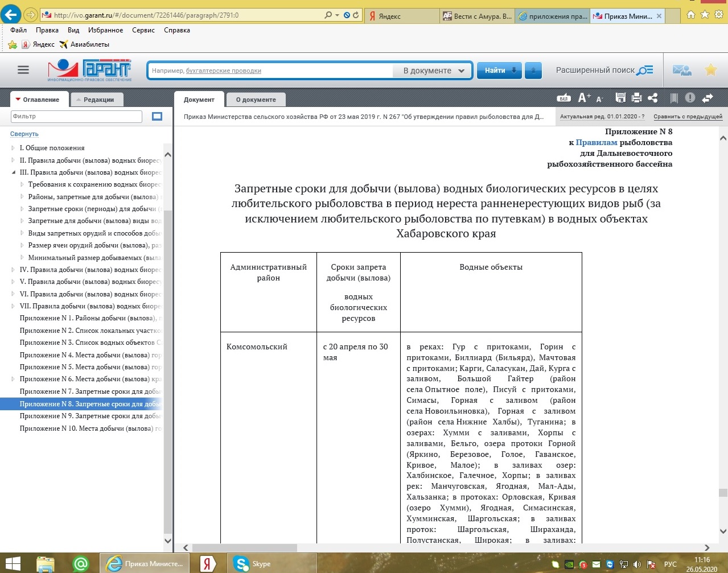The height and width of the screenshot is (573, 728).
Task: Click the blue square icon beside filter
Action: coord(157,116)
